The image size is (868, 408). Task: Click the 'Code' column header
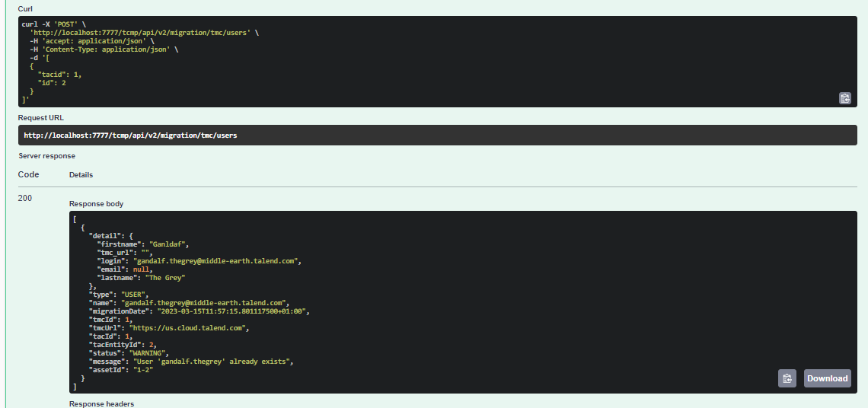pyautogui.click(x=28, y=174)
